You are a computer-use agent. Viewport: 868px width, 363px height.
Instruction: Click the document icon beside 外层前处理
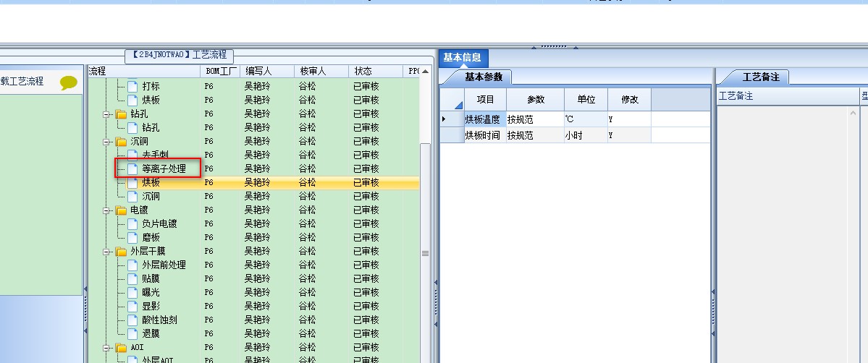pyautogui.click(x=132, y=265)
